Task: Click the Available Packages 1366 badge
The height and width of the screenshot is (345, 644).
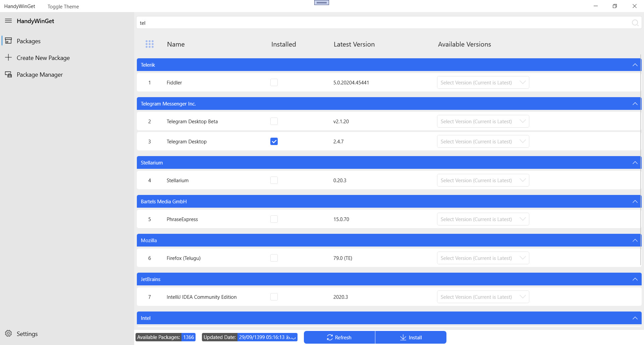Action: (166, 337)
